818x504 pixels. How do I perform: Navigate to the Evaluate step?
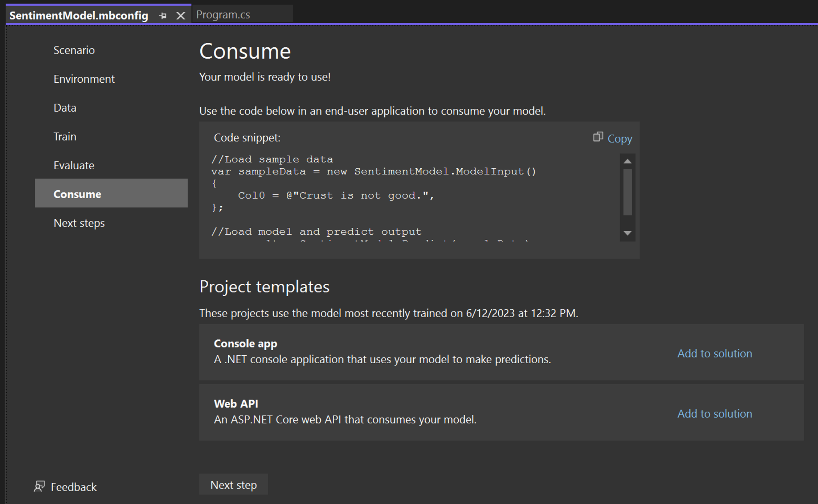pyautogui.click(x=74, y=165)
